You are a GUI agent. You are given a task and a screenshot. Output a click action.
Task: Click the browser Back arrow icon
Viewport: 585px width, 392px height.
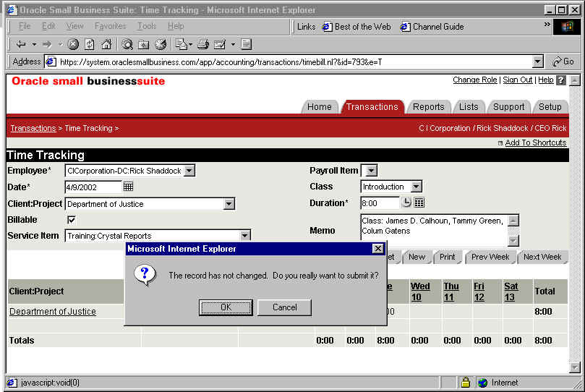point(21,45)
